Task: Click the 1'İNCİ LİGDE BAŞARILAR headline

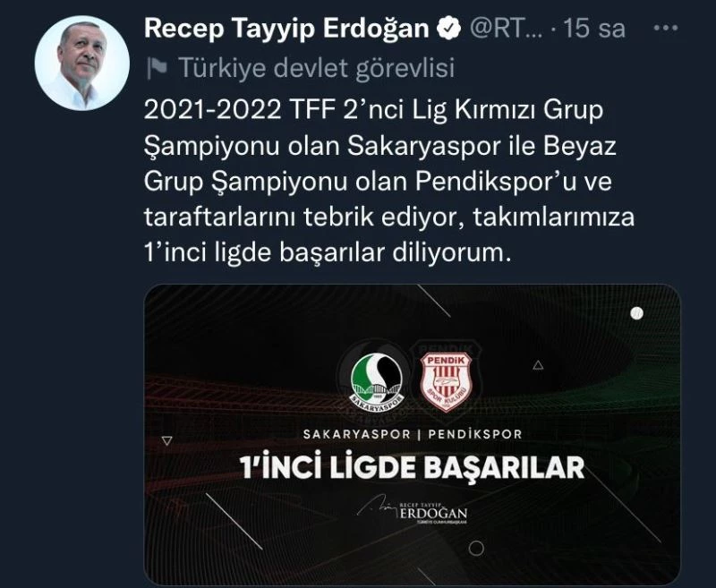Action: (413, 467)
